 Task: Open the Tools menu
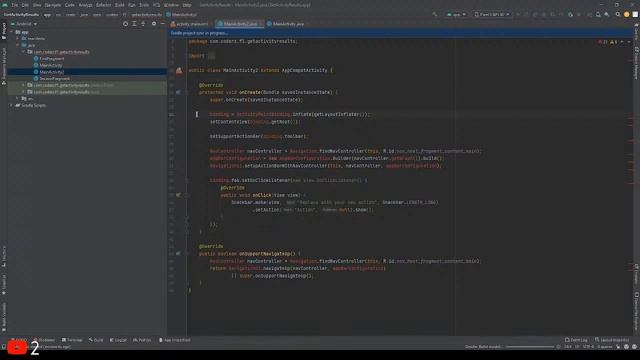pyautogui.click(x=144, y=5)
